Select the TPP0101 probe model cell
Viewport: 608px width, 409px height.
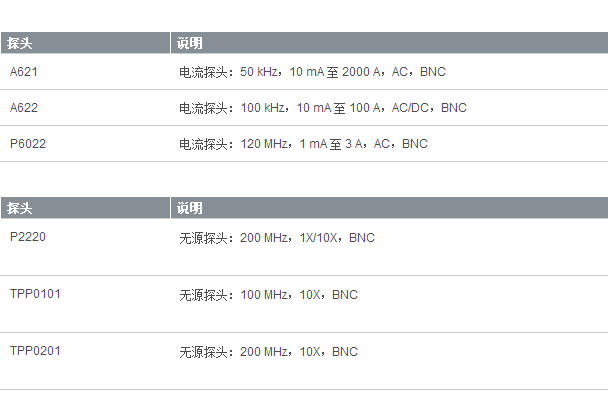[34, 294]
